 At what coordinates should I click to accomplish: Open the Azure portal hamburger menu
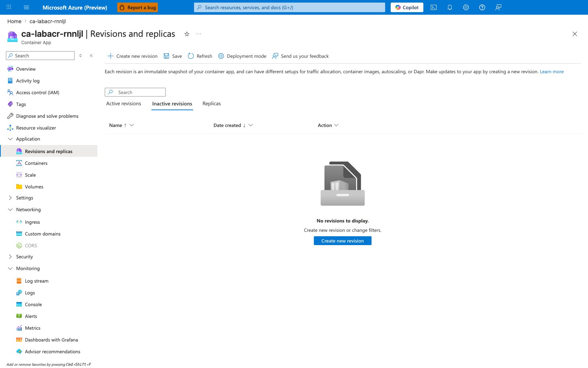coord(26,7)
